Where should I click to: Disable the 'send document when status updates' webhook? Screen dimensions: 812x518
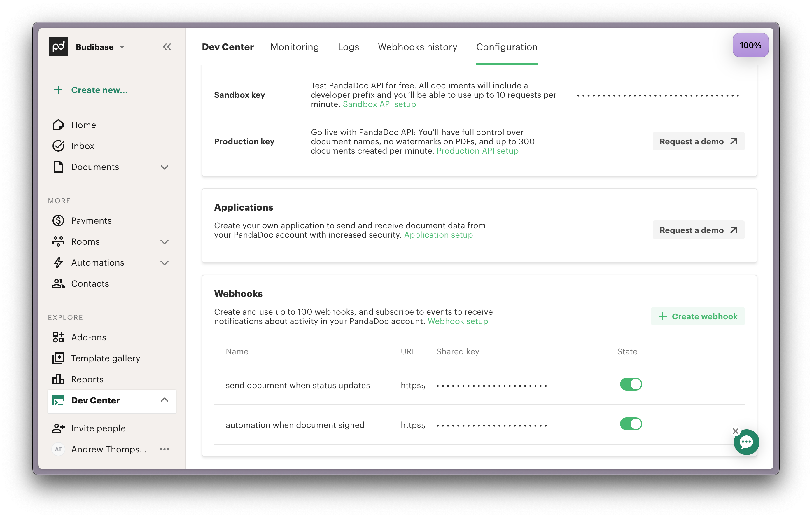pyautogui.click(x=631, y=384)
